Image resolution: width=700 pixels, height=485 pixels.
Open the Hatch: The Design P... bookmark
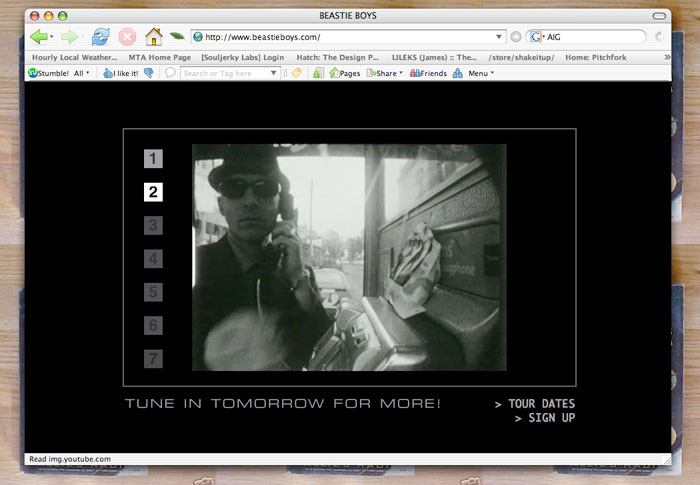coord(338,57)
